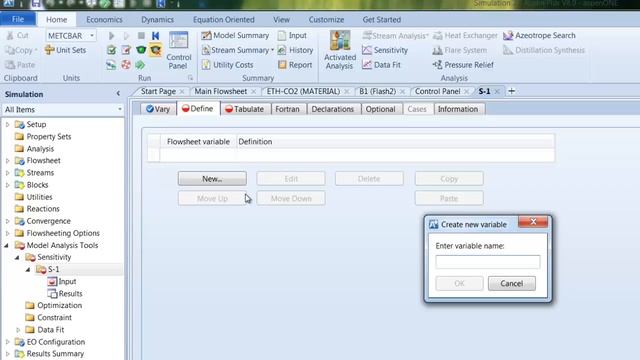Open the Report
Image resolution: width=640 pixels, height=360 pixels.
(x=295, y=65)
